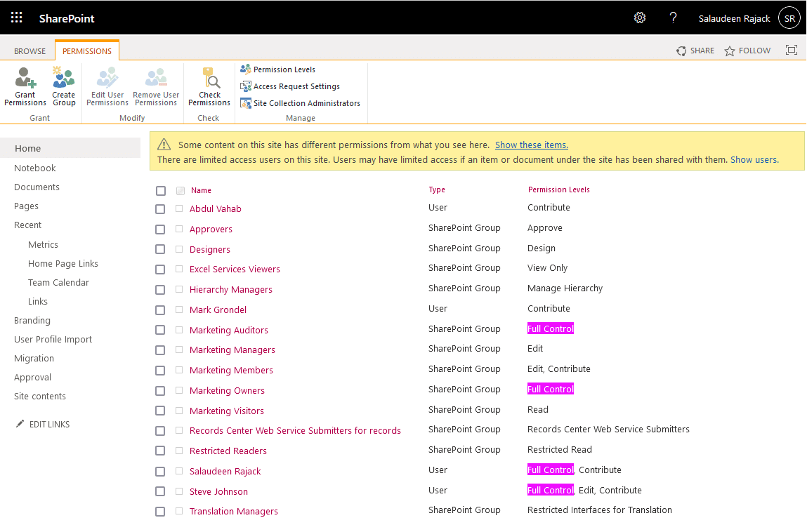Open Grant Permissions

click(x=25, y=86)
